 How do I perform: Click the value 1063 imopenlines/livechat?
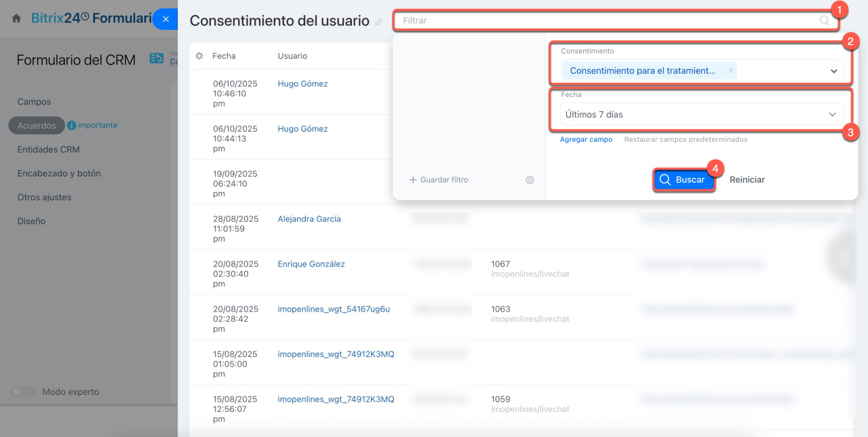tap(530, 313)
